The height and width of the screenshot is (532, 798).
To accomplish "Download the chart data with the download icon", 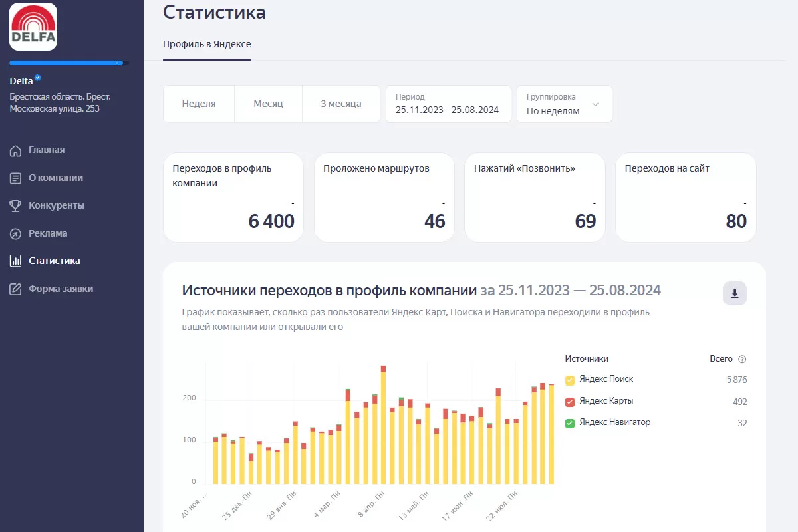I will 735,293.
